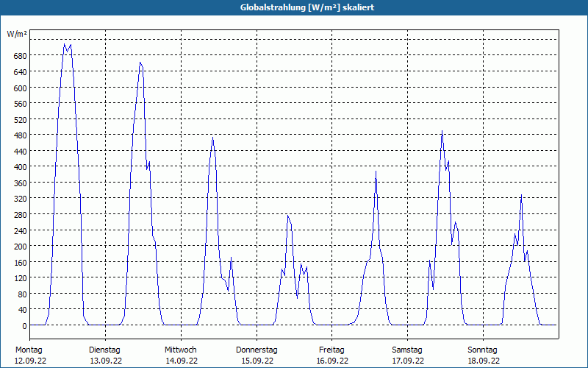
Task: Select the Samstag 17.09.22 axis label
Action: click(x=408, y=355)
